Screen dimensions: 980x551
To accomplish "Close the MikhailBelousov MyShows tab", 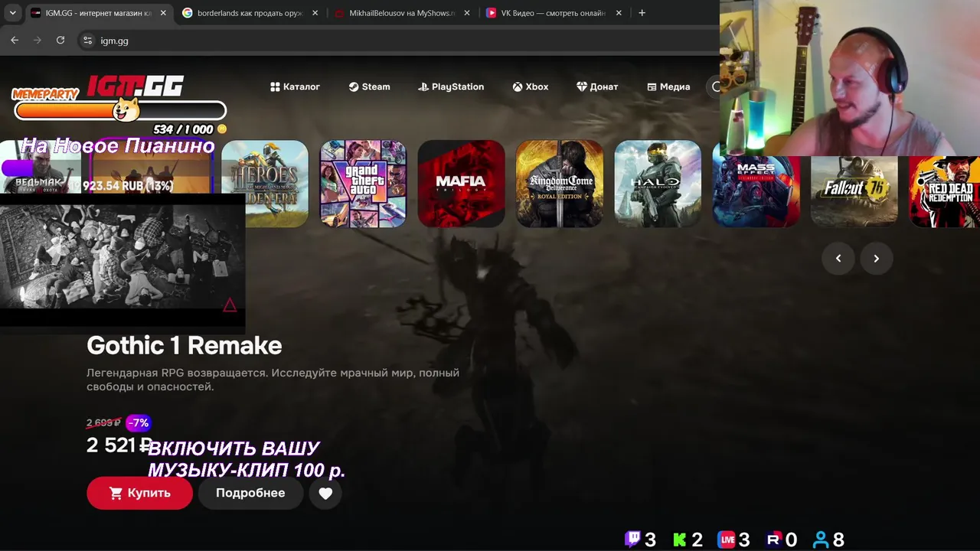I will click(x=467, y=13).
